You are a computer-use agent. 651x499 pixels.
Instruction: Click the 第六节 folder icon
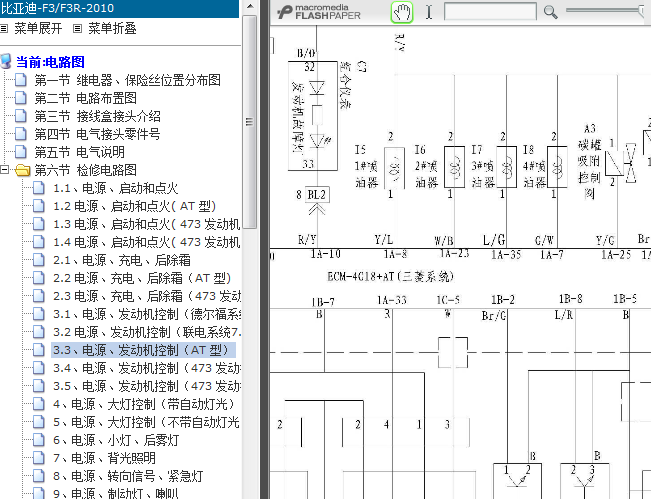pos(22,170)
